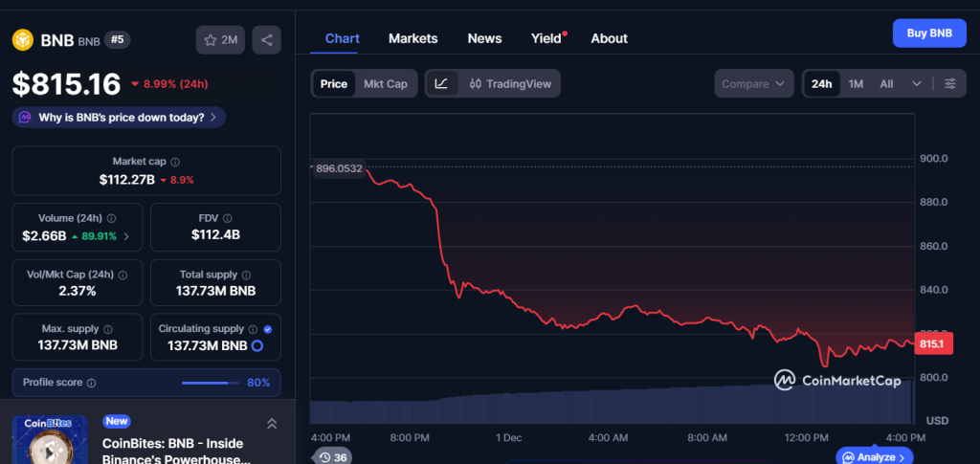
Task: Open chart settings sliders icon
Action: [950, 84]
